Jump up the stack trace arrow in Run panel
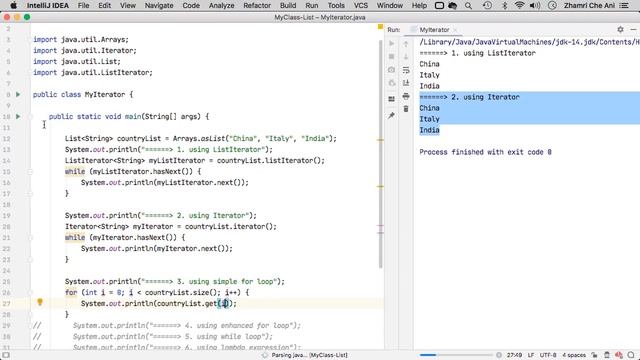Viewport: 640px width, 360px height. (406, 43)
